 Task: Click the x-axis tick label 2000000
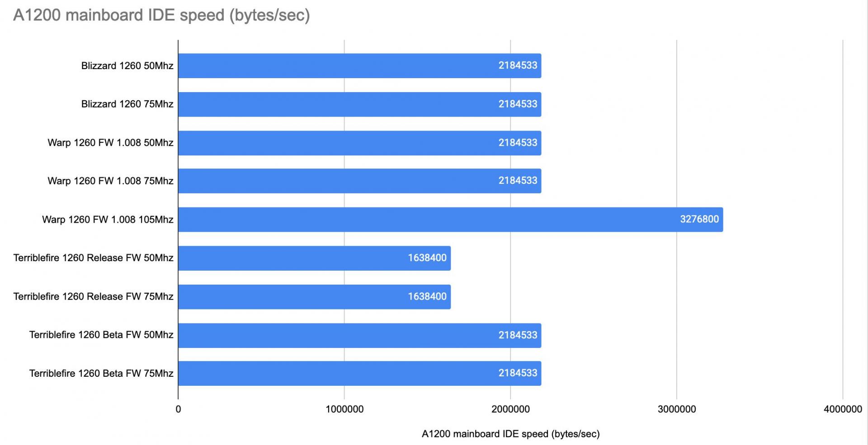(511, 409)
